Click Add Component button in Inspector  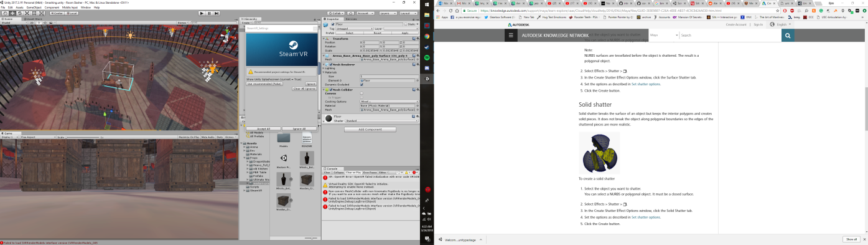click(x=370, y=130)
